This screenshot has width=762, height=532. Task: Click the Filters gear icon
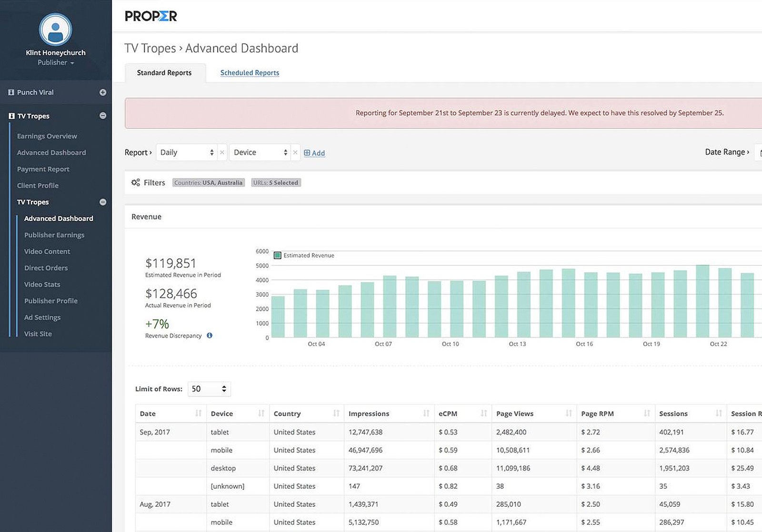point(135,183)
